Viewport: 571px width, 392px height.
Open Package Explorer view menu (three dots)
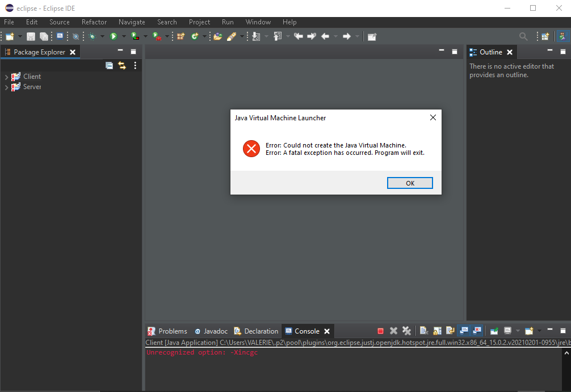pyautogui.click(x=135, y=65)
